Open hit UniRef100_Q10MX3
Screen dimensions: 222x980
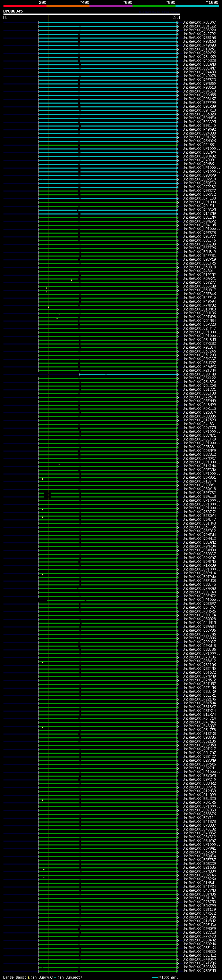click(x=199, y=309)
